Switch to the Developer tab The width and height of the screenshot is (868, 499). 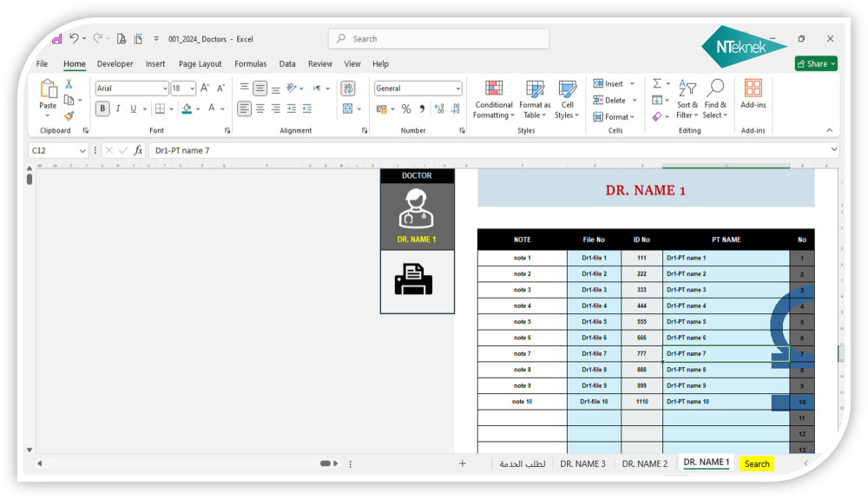click(115, 63)
